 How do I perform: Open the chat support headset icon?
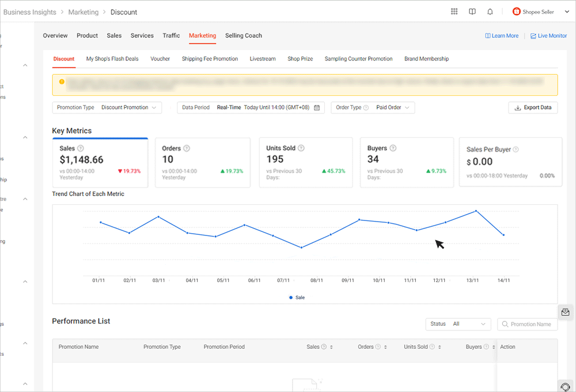[566, 386]
